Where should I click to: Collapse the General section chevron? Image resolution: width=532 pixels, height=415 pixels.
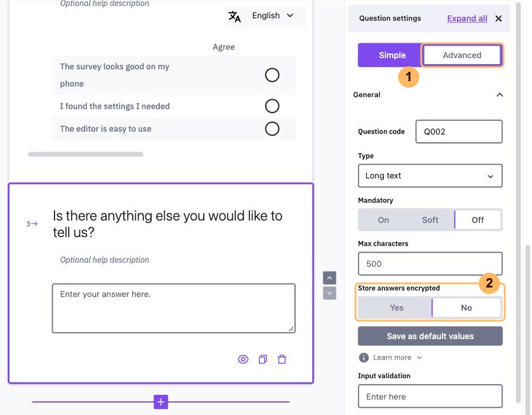(x=499, y=95)
